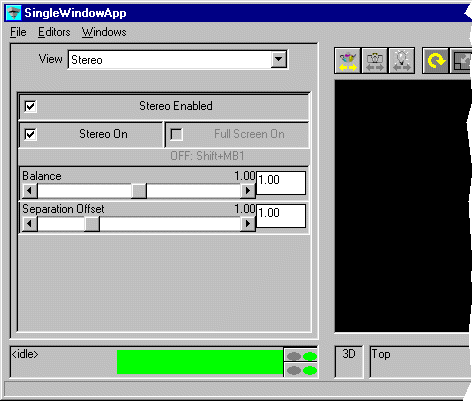This screenshot has height=401, width=472.
Task: Open the Editors menu
Action: (x=54, y=32)
